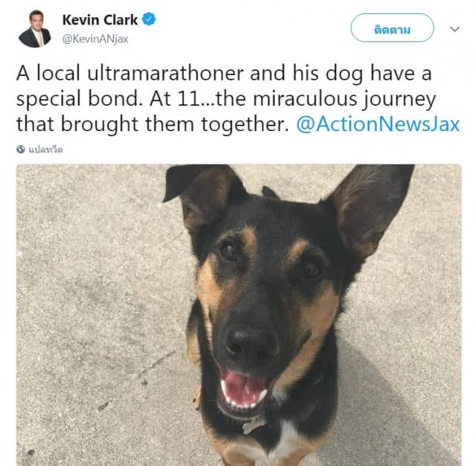Open the @ActionNewsJax mention

point(378,124)
